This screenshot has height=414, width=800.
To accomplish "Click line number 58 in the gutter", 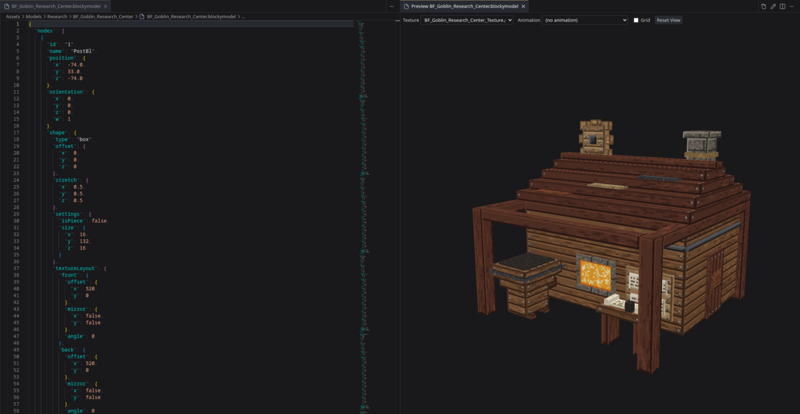I will 17,410.
